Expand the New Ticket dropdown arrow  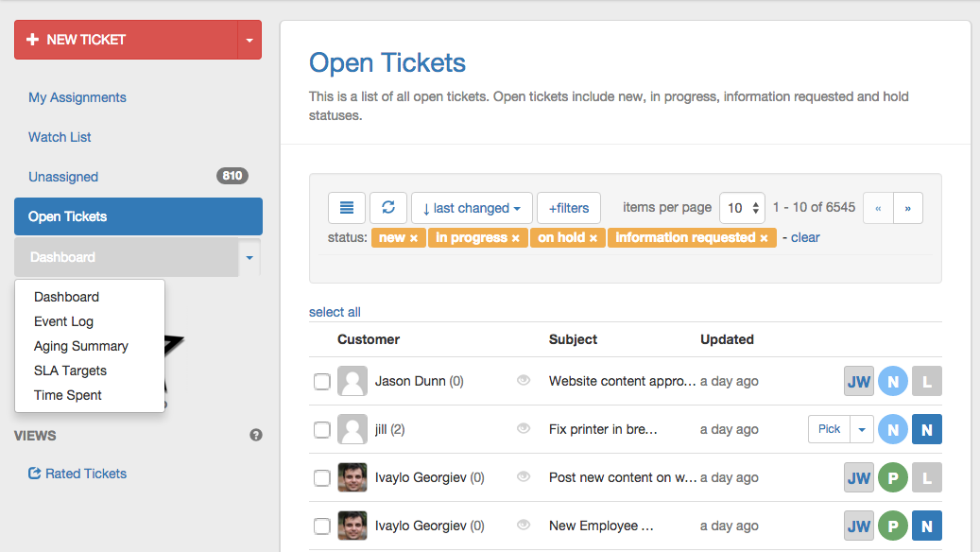tap(249, 41)
